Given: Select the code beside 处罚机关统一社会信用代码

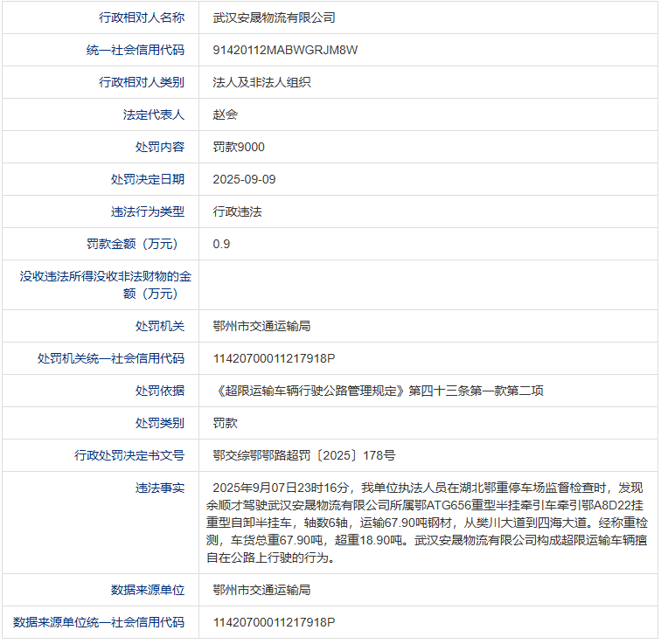Looking at the screenshot, I should [274, 358].
